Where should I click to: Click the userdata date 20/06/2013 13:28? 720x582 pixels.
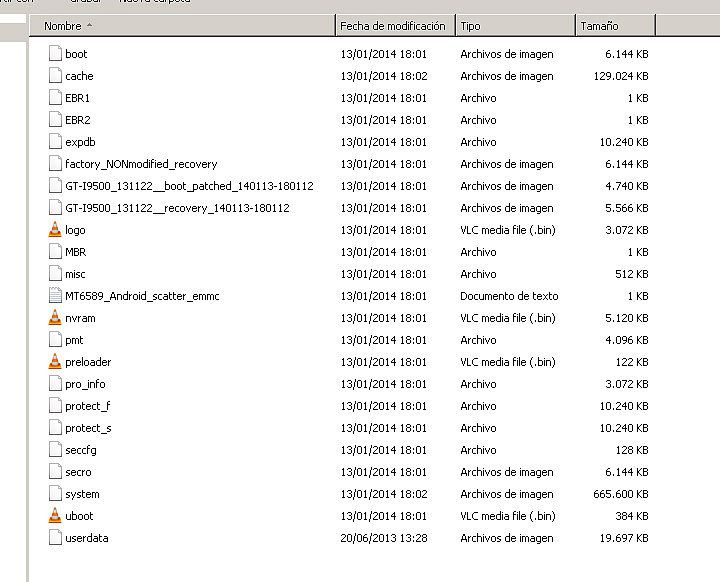click(384, 538)
